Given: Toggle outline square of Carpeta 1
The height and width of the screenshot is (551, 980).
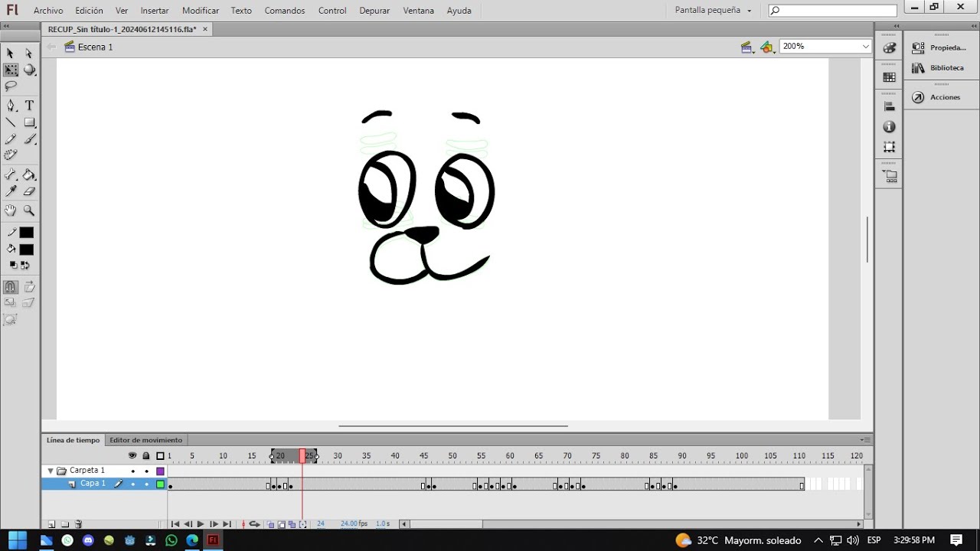Looking at the screenshot, I should (x=160, y=471).
